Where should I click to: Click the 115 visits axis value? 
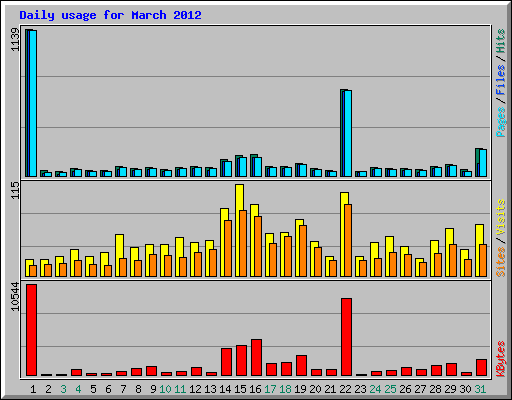[x=15, y=190]
